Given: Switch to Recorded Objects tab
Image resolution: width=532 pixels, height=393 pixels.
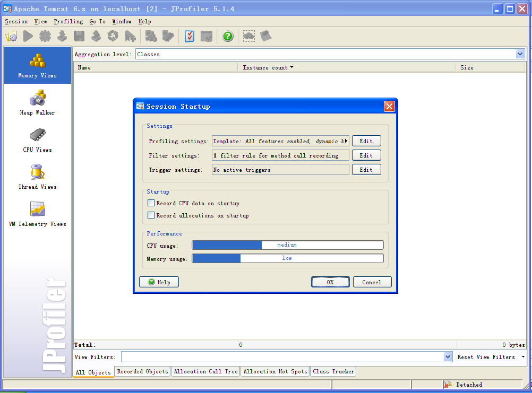Looking at the screenshot, I should (x=142, y=371).
